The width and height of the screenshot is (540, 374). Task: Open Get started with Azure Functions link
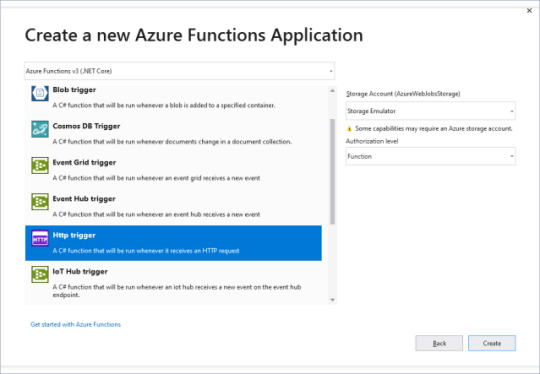[75, 324]
